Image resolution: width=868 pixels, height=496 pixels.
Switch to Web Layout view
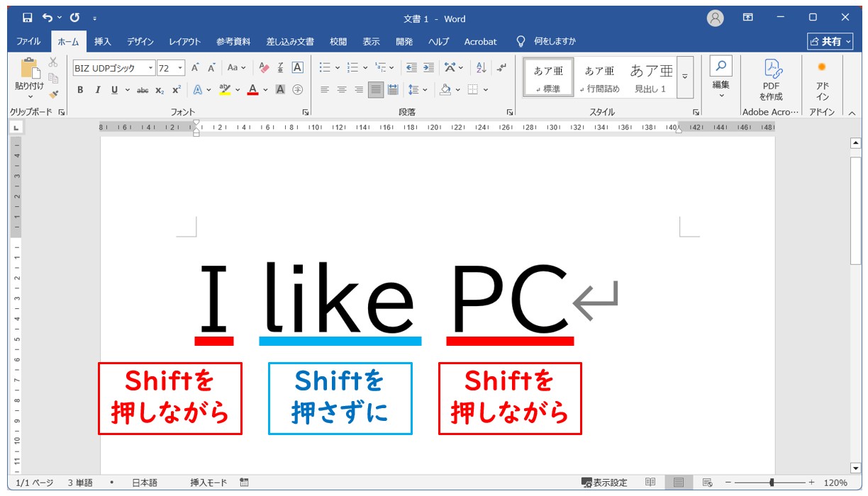(x=707, y=483)
